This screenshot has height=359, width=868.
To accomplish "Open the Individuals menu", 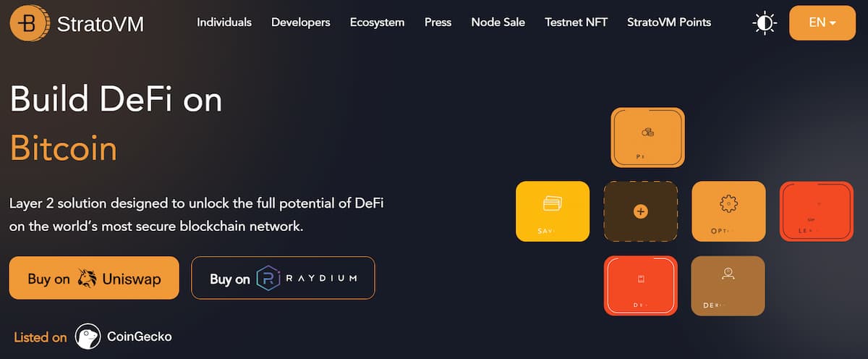I will coord(224,22).
